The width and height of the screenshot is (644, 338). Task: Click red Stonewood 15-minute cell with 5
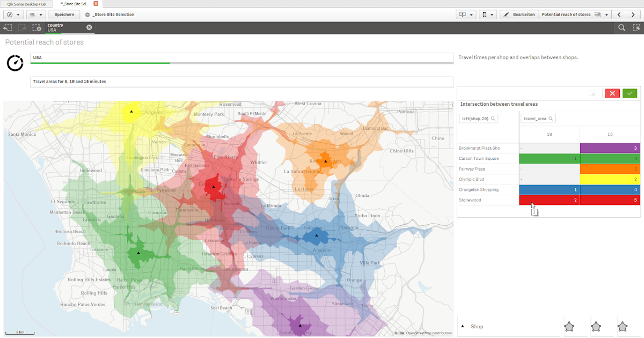point(610,200)
